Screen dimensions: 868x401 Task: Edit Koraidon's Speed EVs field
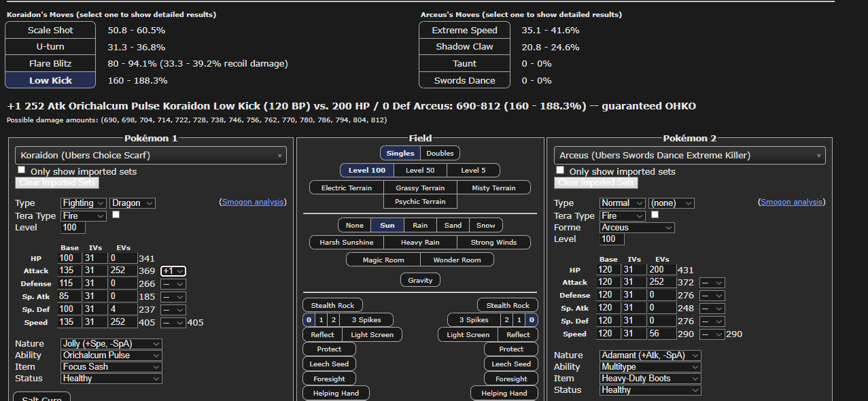122,323
